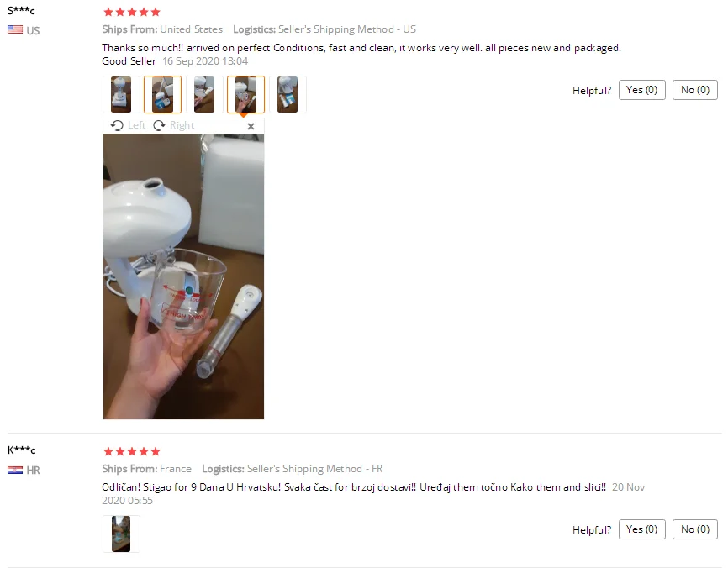Click the Right rotate label

pyautogui.click(x=182, y=125)
